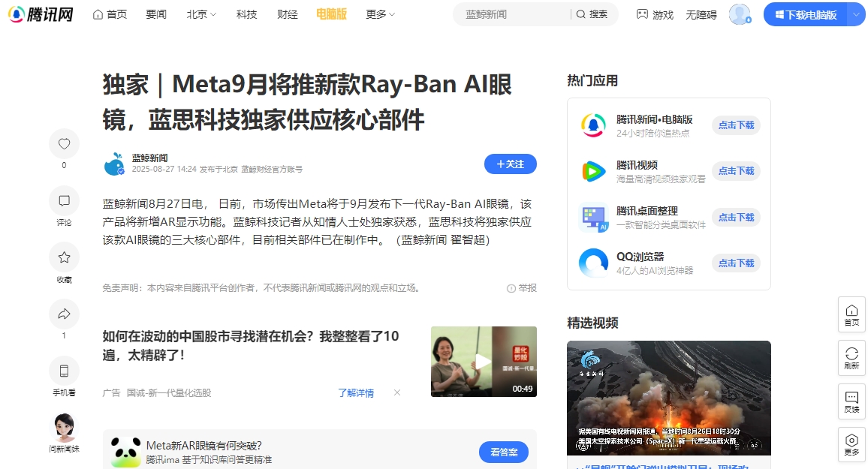Click the 腾讯桌面整理 app icon
The width and height of the screenshot is (868, 469).
(593, 218)
